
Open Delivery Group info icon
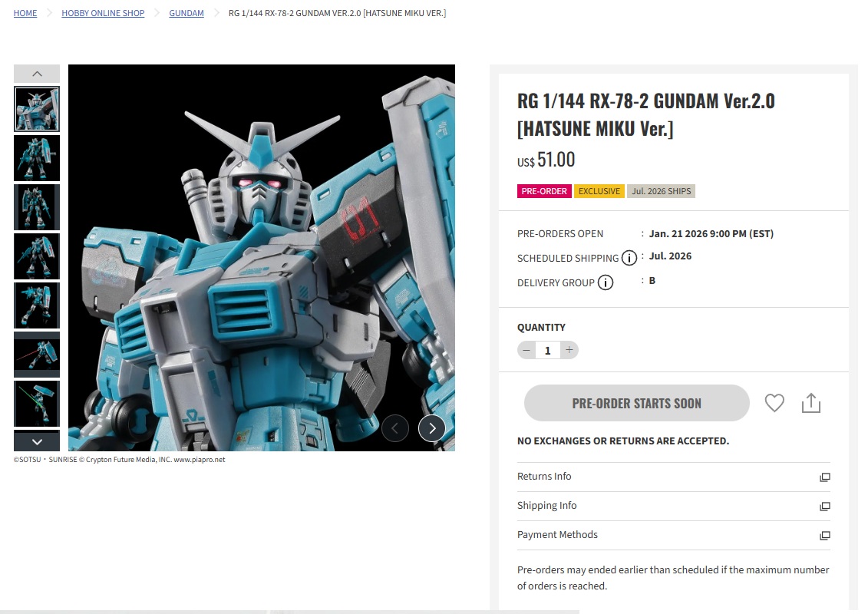coord(606,282)
